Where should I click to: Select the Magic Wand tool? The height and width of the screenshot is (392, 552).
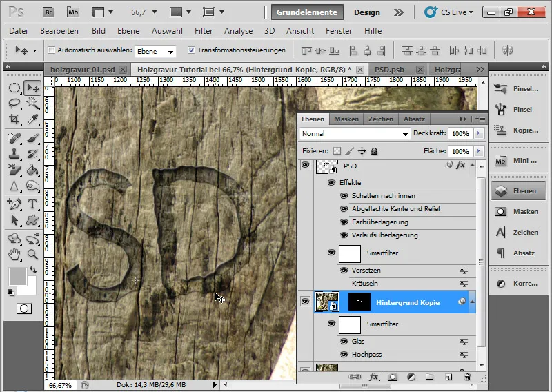click(32, 104)
